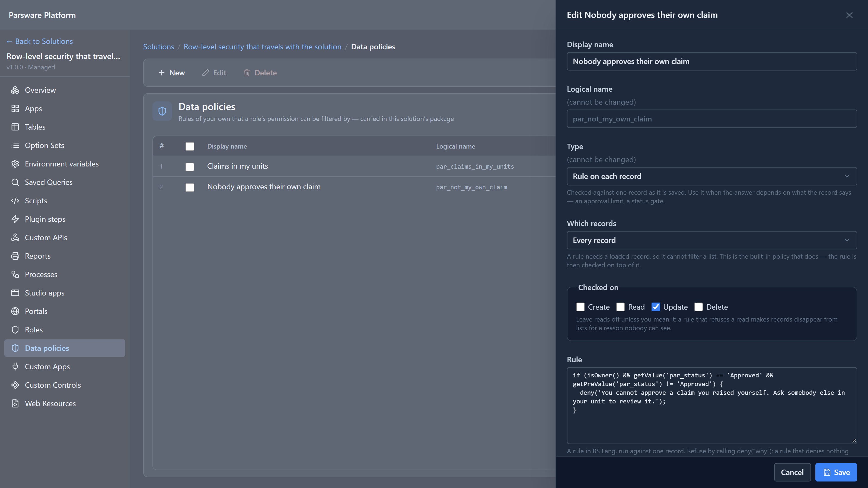
Task: Toggle the select-all header checkbox
Action: tap(190, 146)
